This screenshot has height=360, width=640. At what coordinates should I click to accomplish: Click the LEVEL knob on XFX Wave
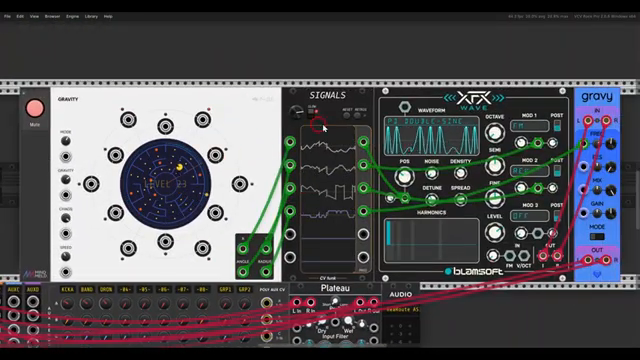click(x=495, y=232)
